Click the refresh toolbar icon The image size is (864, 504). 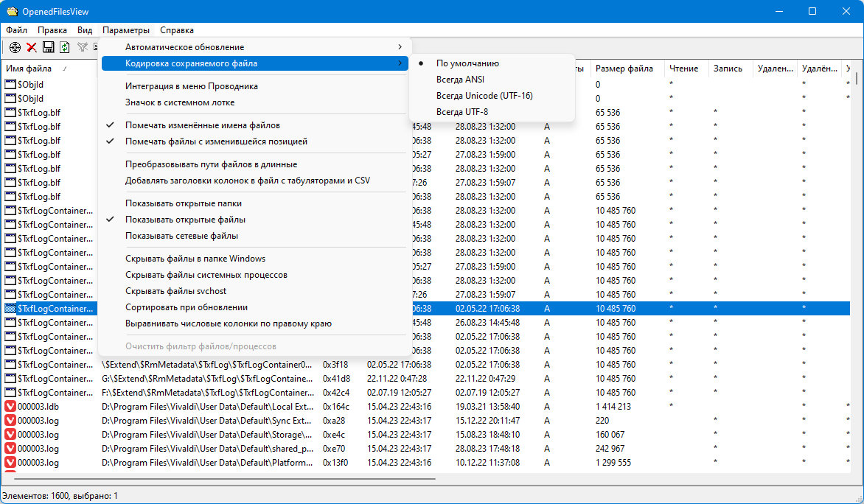pos(64,47)
